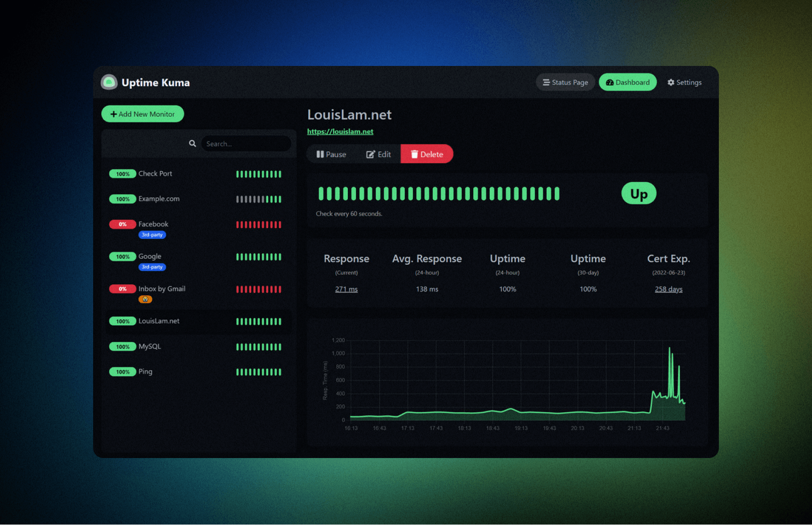Viewport: 812px width, 525px height.
Task: Click the 24-hour uptime 100% value
Action: coord(507,289)
